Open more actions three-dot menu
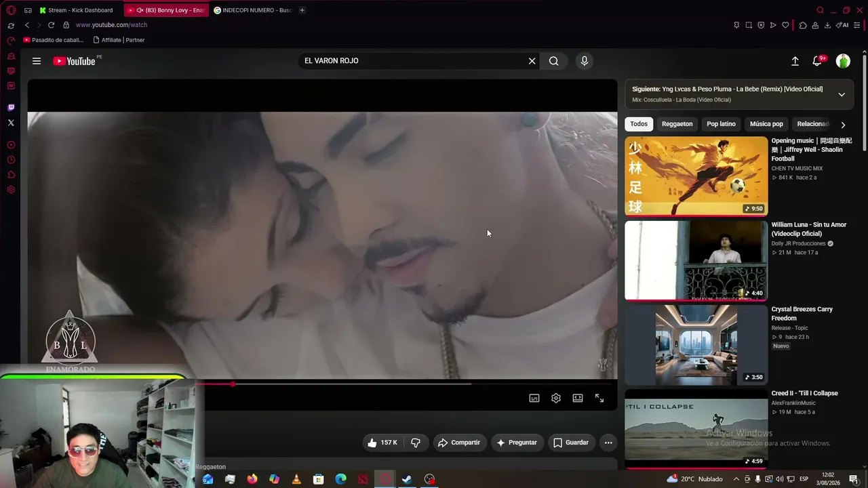 coord(608,443)
